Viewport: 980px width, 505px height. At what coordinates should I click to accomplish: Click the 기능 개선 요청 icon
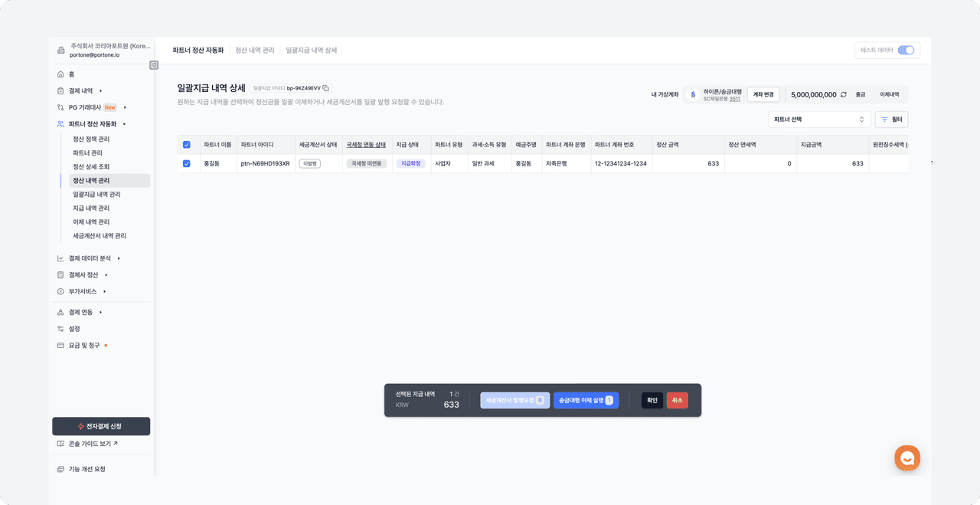point(60,469)
